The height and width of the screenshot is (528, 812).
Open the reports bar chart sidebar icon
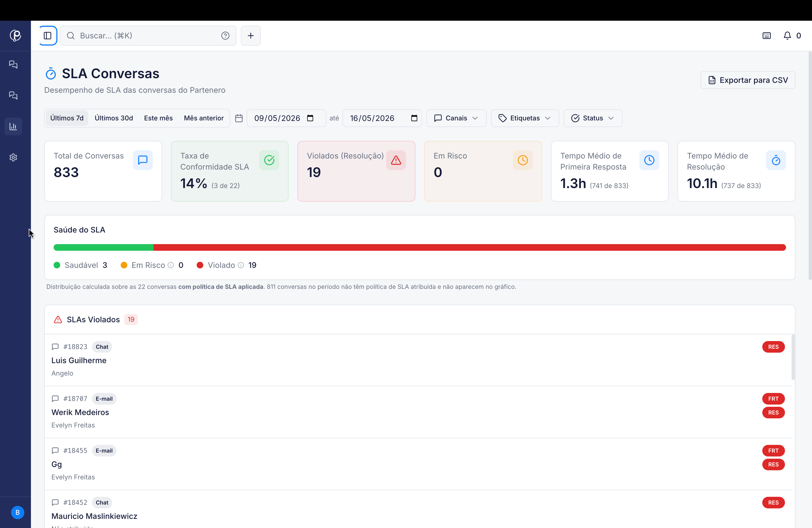13,126
